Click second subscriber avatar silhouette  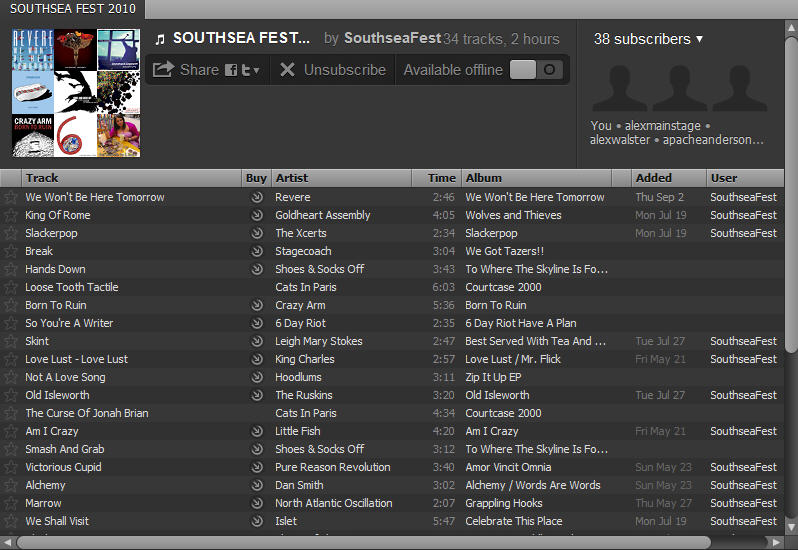[680, 88]
